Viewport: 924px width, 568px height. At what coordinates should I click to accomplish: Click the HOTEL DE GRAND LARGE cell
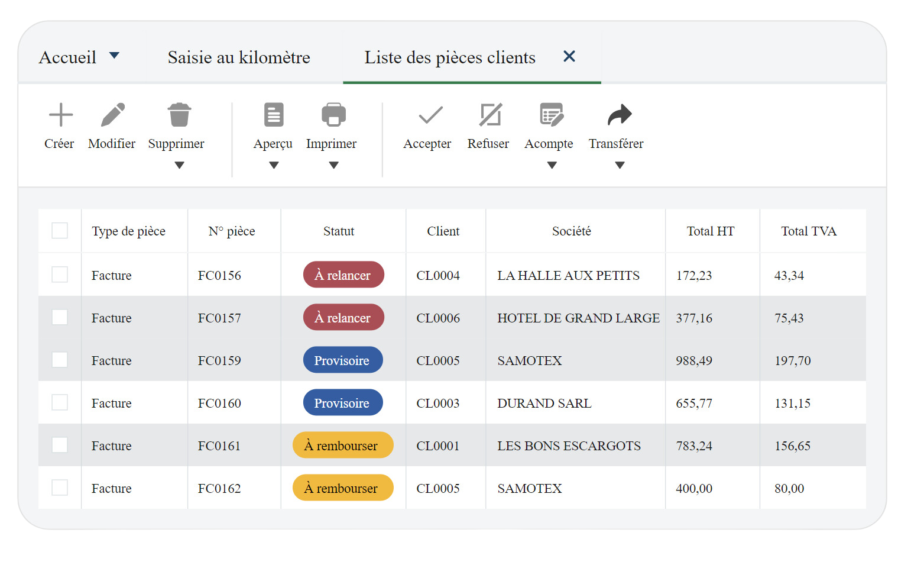tap(578, 318)
